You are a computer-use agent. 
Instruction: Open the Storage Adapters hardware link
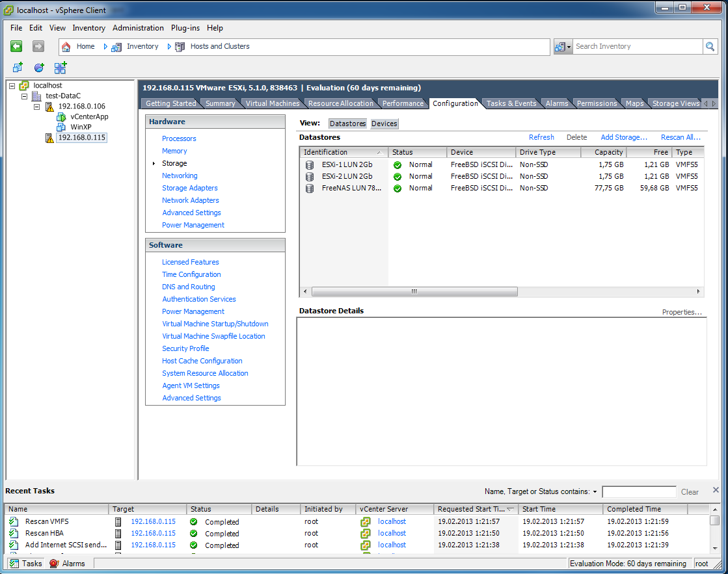(x=189, y=188)
